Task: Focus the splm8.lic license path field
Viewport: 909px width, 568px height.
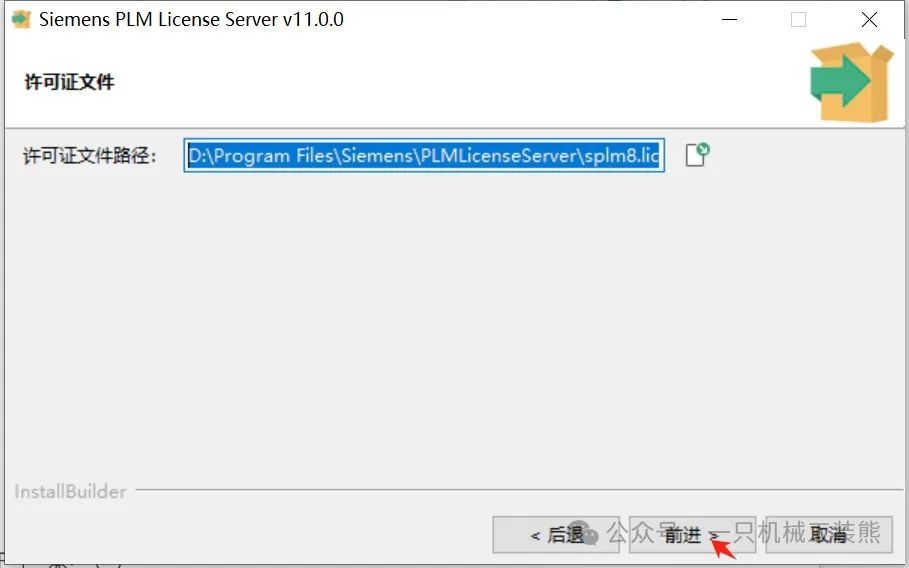Action: click(x=424, y=155)
